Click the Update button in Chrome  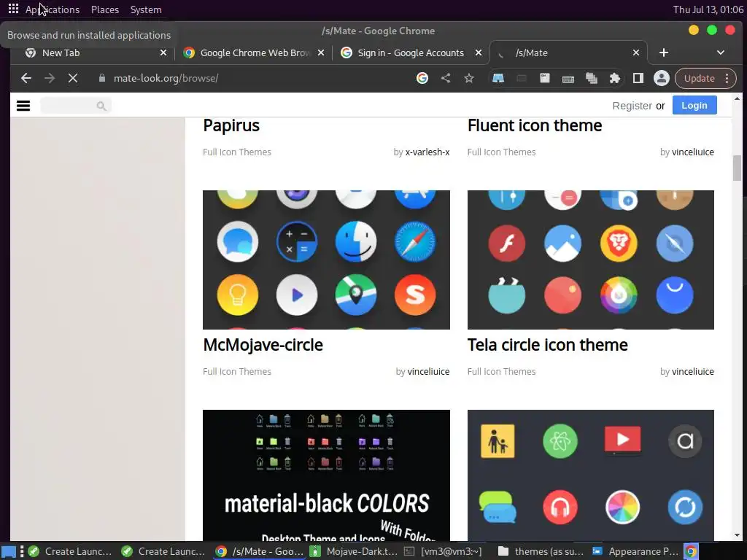click(x=699, y=78)
